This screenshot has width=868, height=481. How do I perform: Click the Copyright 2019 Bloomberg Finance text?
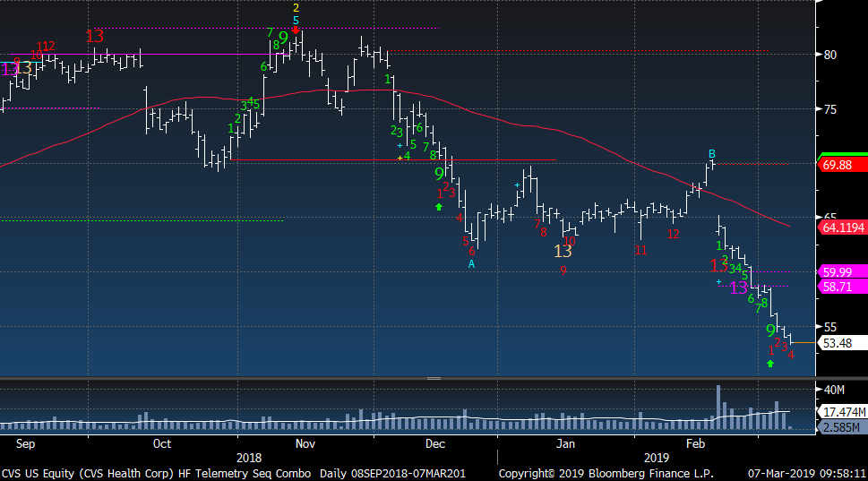[606, 474]
